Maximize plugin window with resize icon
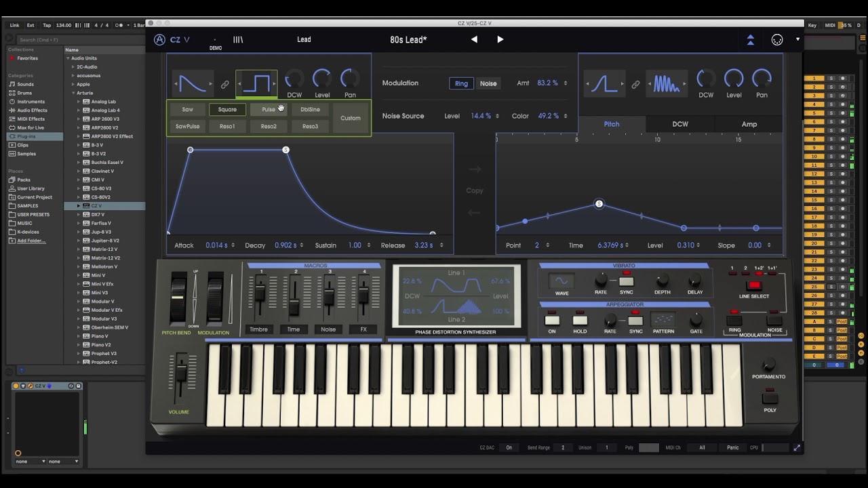This screenshot has height=488, width=868. [797, 447]
